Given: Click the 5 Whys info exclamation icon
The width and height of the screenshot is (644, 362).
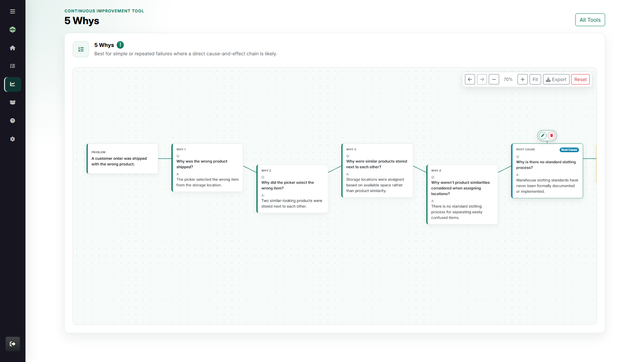Looking at the screenshot, I should click(x=120, y=45).
